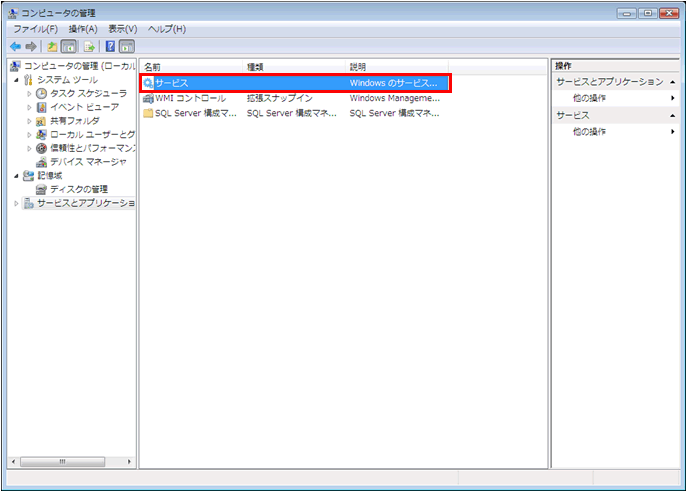Screen dimensions: 687x492
Task: Click the サービスとアプリケーション tree icon
Action: [28, 203]
